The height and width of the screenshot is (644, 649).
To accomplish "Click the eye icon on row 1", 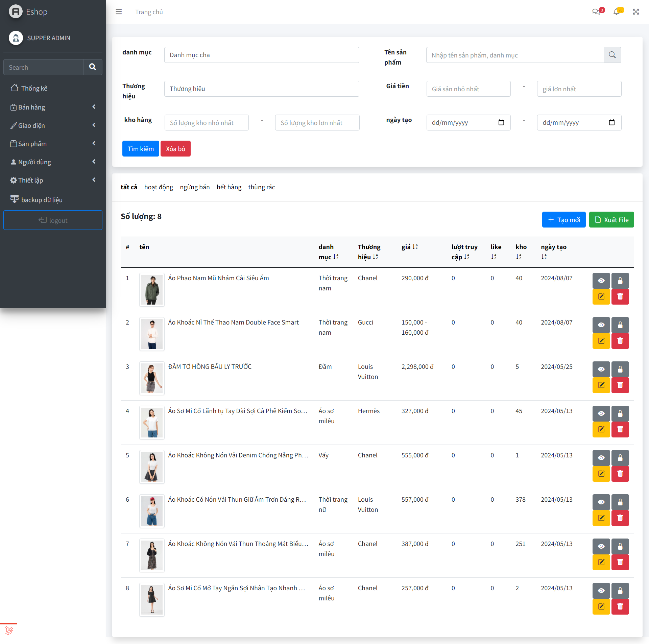I will point(601,280).
